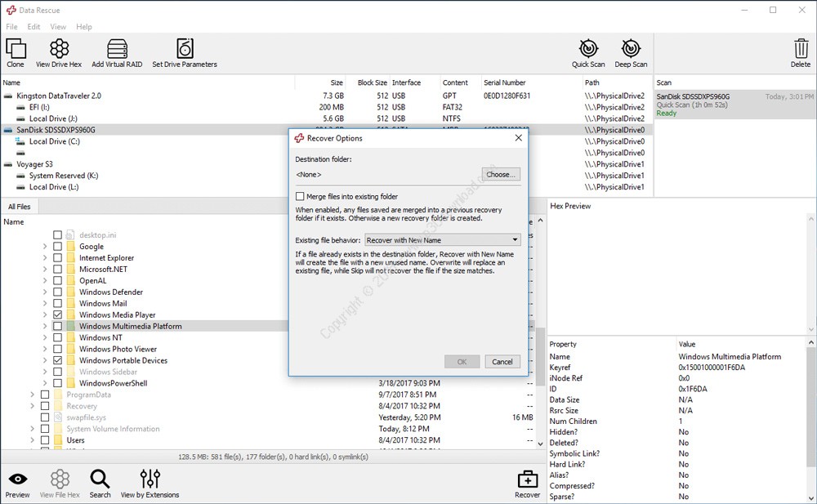Check the Windows Mail checkbox
This screenshot has width=817, height=504.
pyautogui.click(x=57, y=303)
